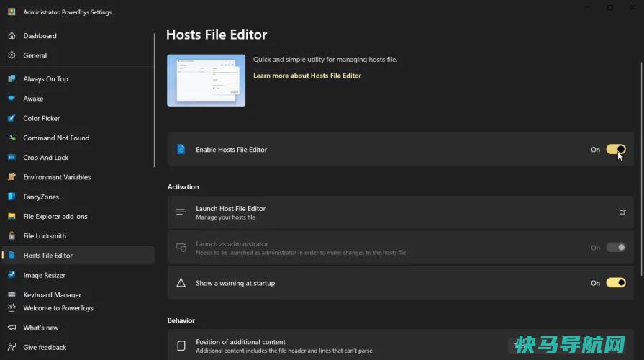Click the File Explorer add-ons icon
Image resolution: width=644 pixels, height=360 pixels.
(12, 216)
